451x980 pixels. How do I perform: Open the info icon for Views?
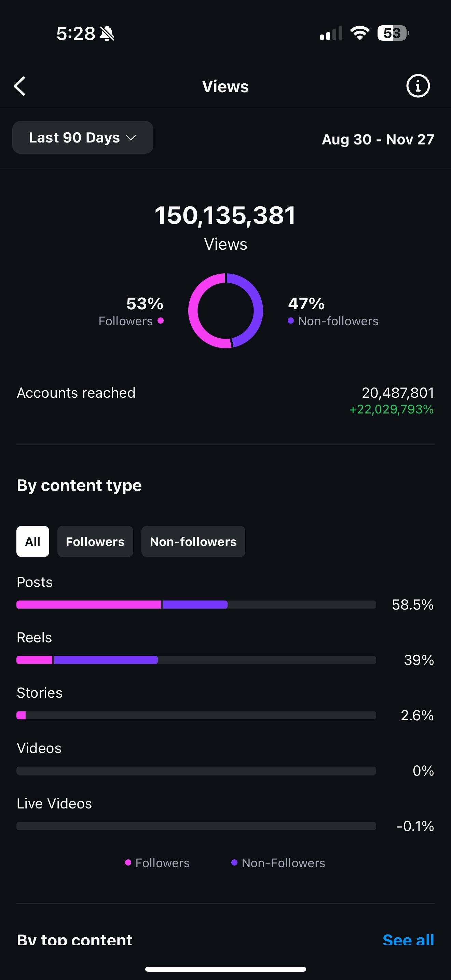[418, 86]
